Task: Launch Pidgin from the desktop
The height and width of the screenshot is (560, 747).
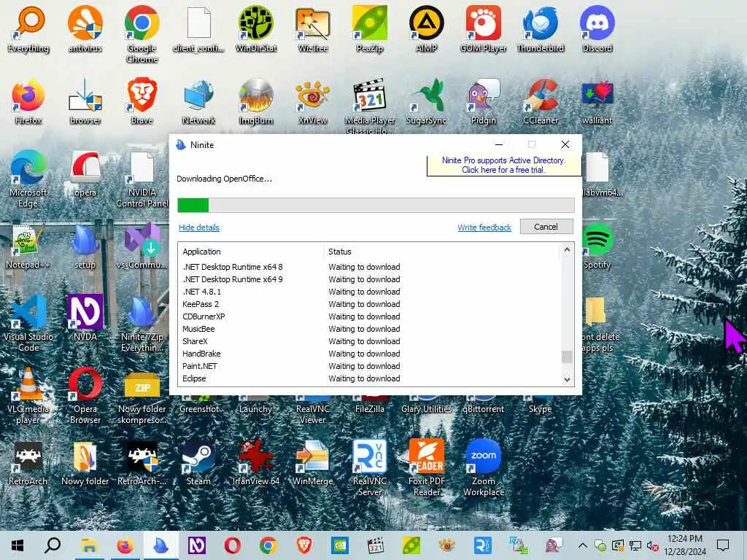Action: (483, 102)
